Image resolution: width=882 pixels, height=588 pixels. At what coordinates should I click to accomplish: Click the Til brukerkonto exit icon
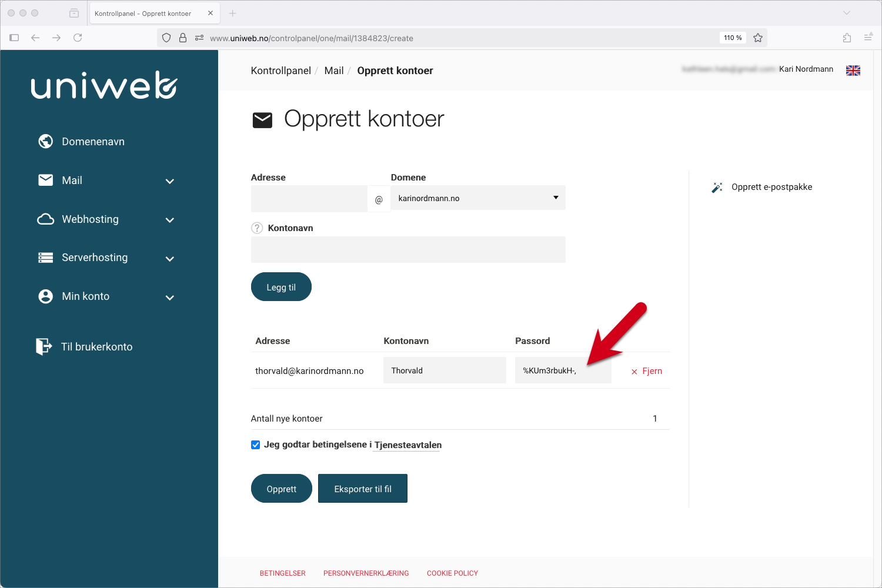point(44,346)
